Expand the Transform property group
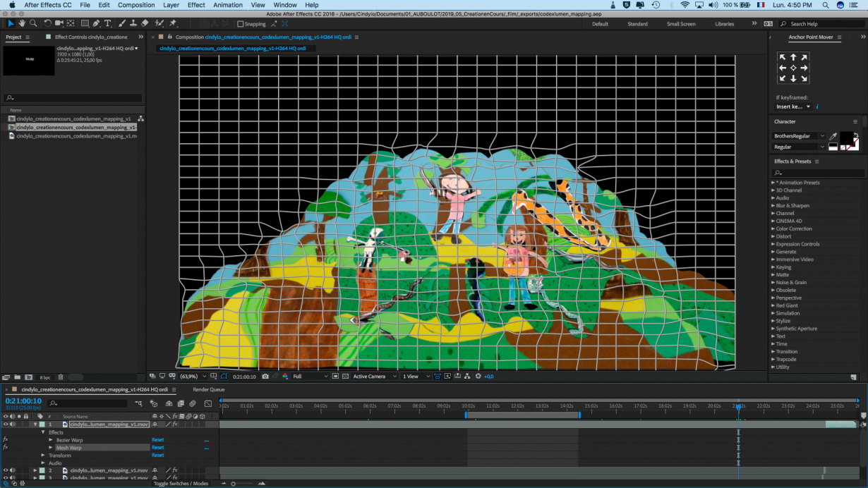This screenshot has width=868, height=488. (43, 456)
